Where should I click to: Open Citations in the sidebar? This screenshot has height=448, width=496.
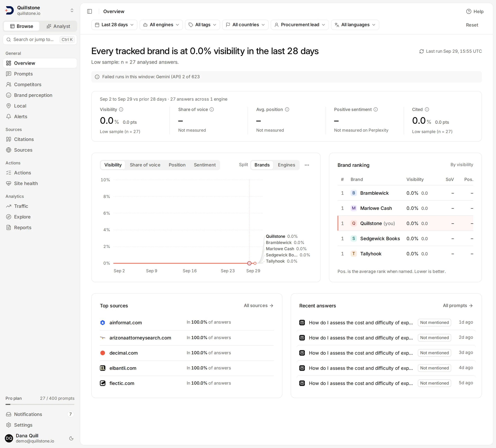[x=40, y=139]
